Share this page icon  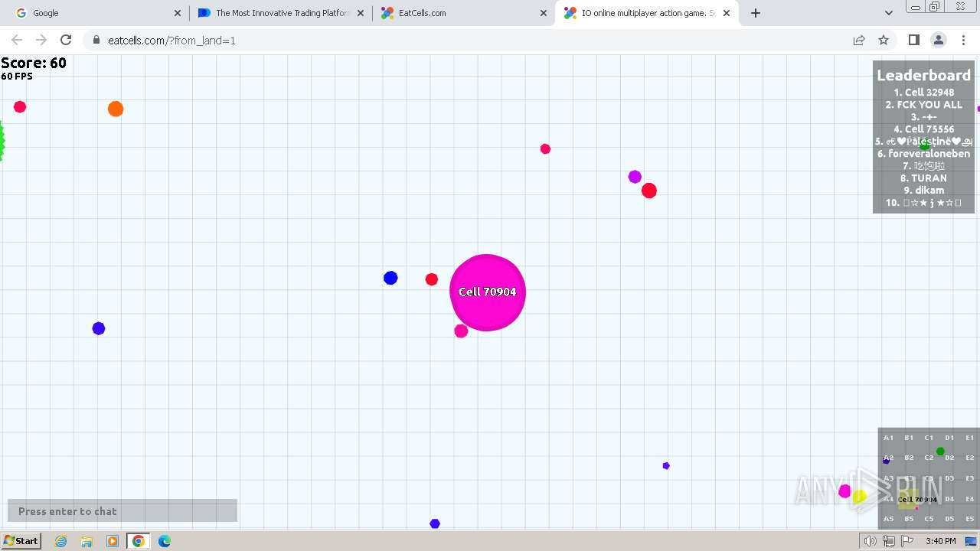pyautogui.click(x=859, y=40)
